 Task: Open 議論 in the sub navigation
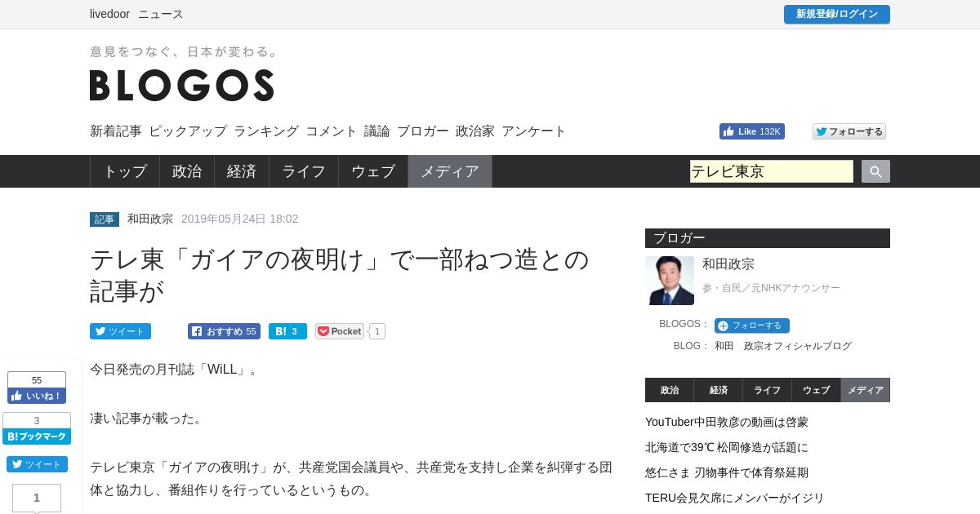(377, 131)
